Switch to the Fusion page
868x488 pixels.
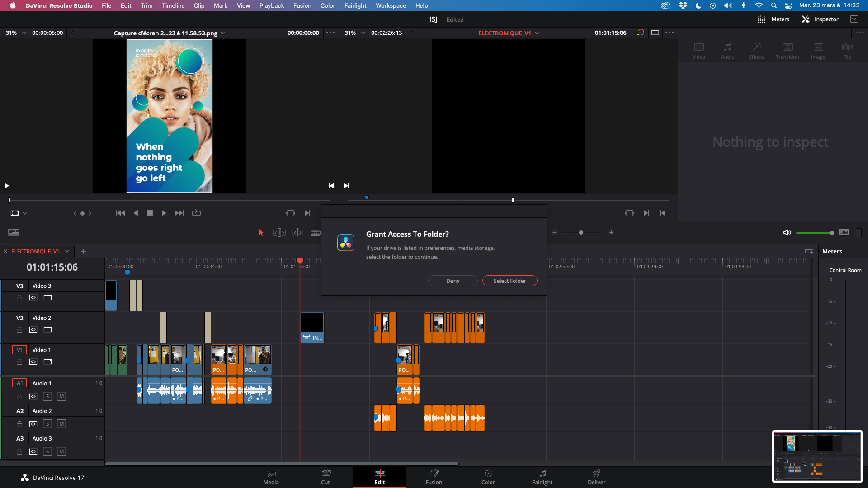pyautogui.click(x=434, y=477)
